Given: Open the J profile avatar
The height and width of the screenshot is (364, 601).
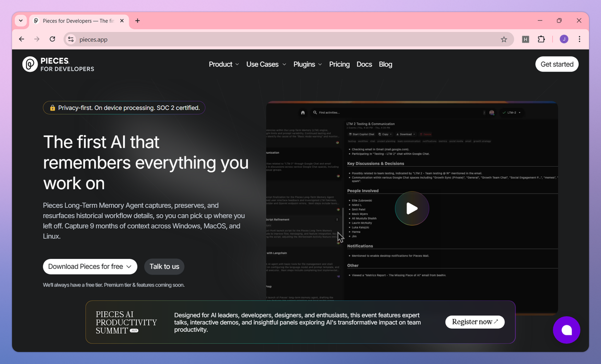Looking at the screenshot, I should click(x=564, y=39).
